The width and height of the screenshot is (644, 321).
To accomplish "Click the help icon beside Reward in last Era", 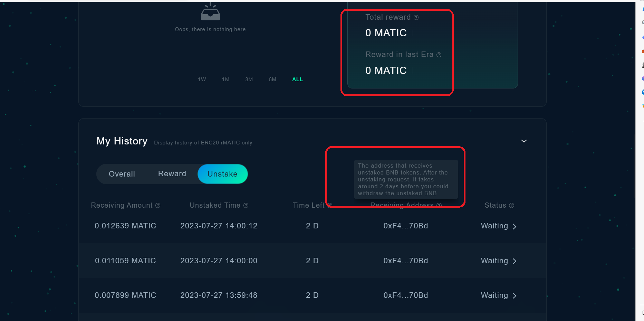I will [x=439, y=55].
